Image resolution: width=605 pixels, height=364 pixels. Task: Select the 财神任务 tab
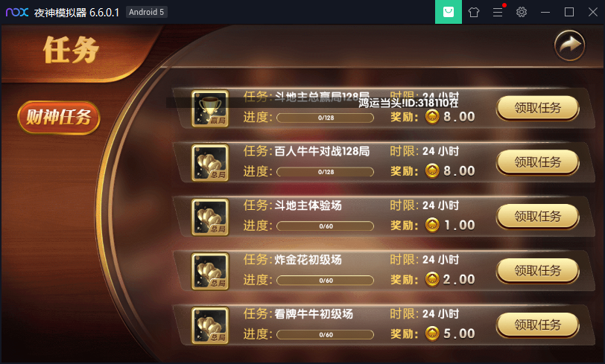click(59, 117)
